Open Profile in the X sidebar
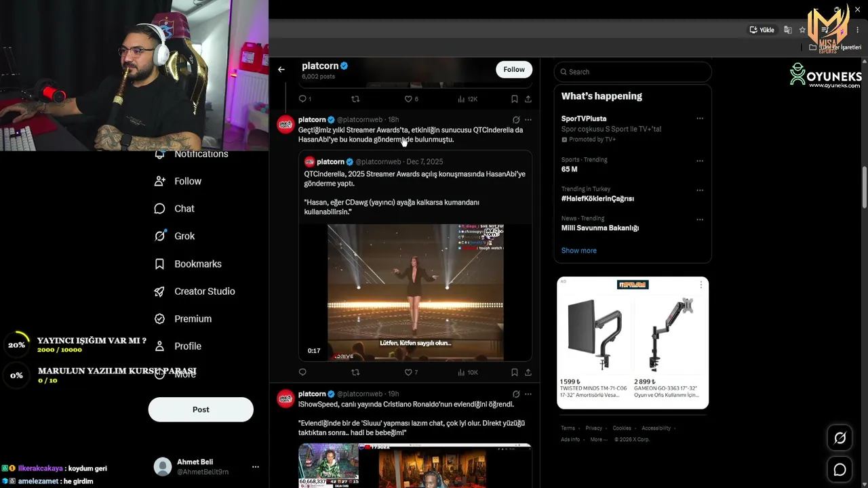The width and height of the screenshot is (868, 488). 178,346
